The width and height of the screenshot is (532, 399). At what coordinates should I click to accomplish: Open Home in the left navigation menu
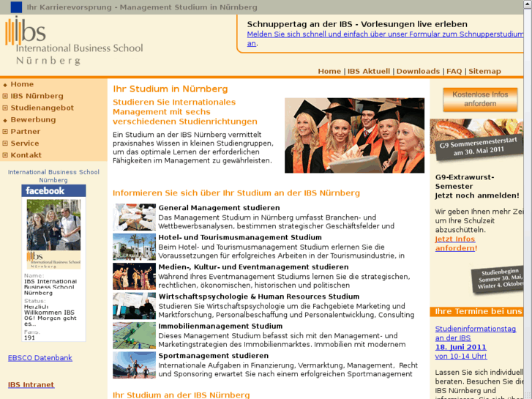[22, 84]
